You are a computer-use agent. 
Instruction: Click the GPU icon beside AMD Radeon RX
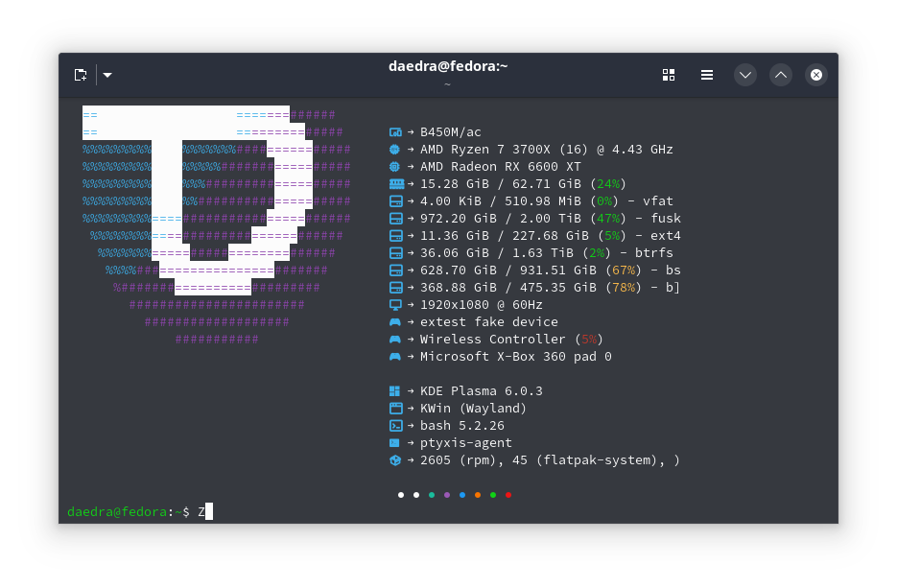click(x=395, y=167)
